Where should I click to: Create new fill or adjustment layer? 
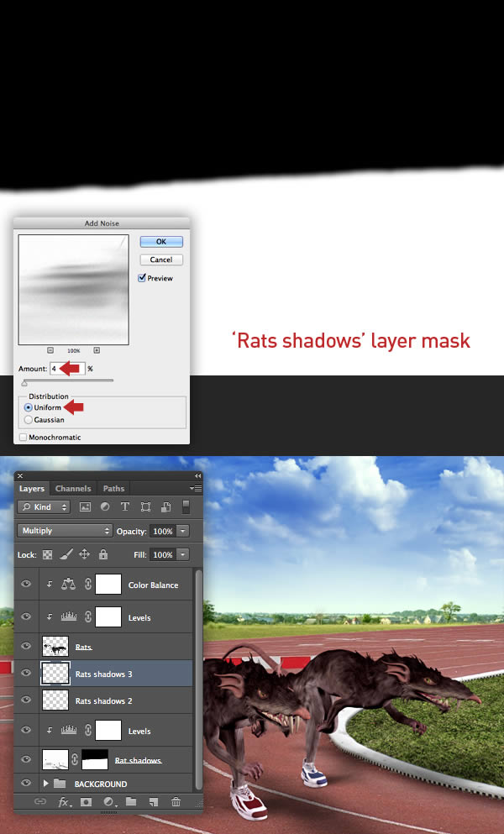point(109,801)
